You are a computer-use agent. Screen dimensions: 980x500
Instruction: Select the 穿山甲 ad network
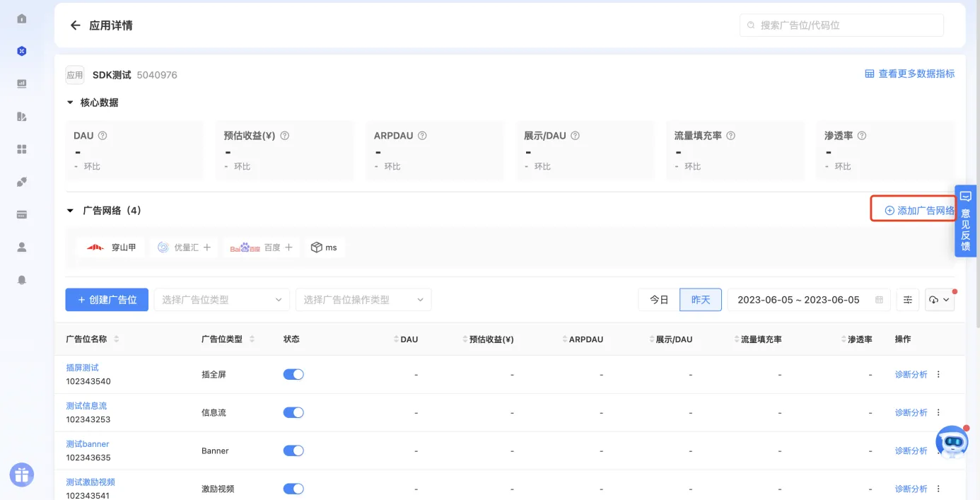pos(111,248)
